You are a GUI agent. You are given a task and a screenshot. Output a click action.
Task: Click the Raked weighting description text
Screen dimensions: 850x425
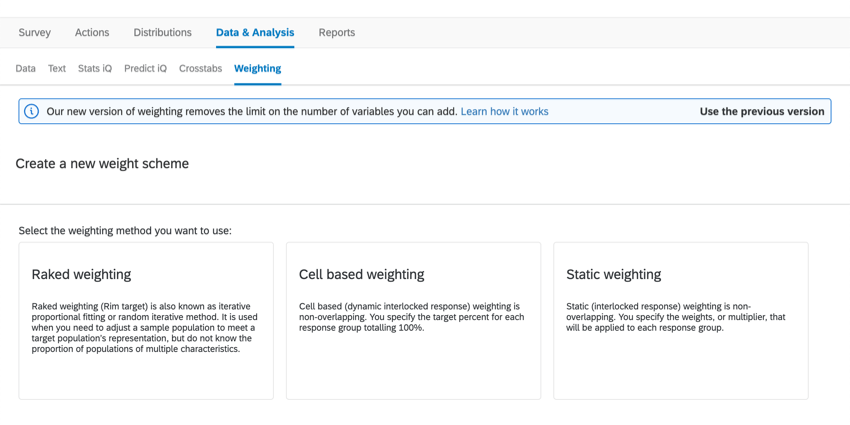click(145, 328)
